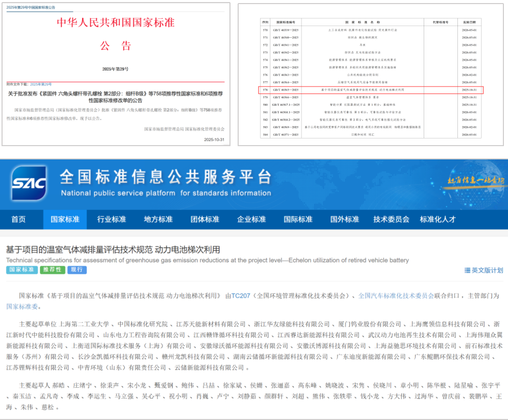Image resolution: width=508 pixels, height=420 pixels.
Task: Open the 国外标准 tab
Action: coord(344,219)
